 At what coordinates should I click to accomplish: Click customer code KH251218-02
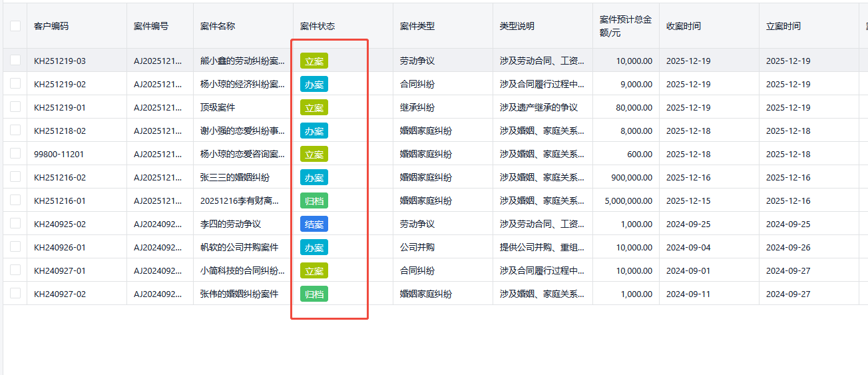point(60,131)
